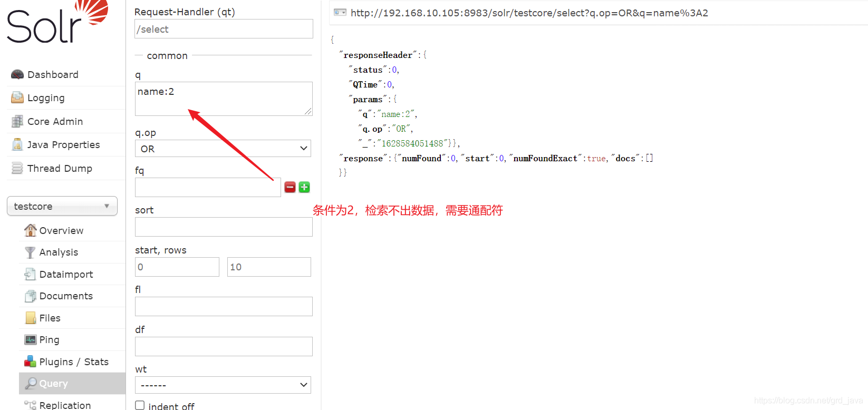Click the Dataimport icon

pyautogui.click(x=30, y=274)
